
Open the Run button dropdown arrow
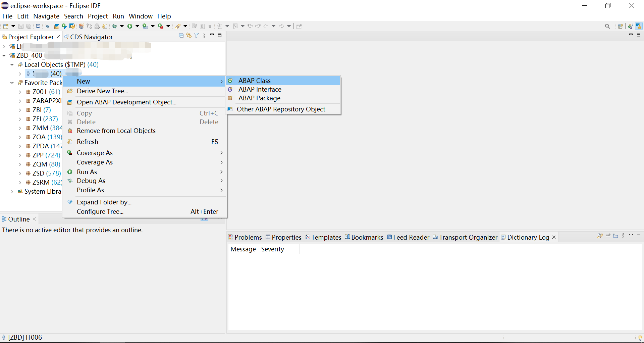click(x=137, y=26)
